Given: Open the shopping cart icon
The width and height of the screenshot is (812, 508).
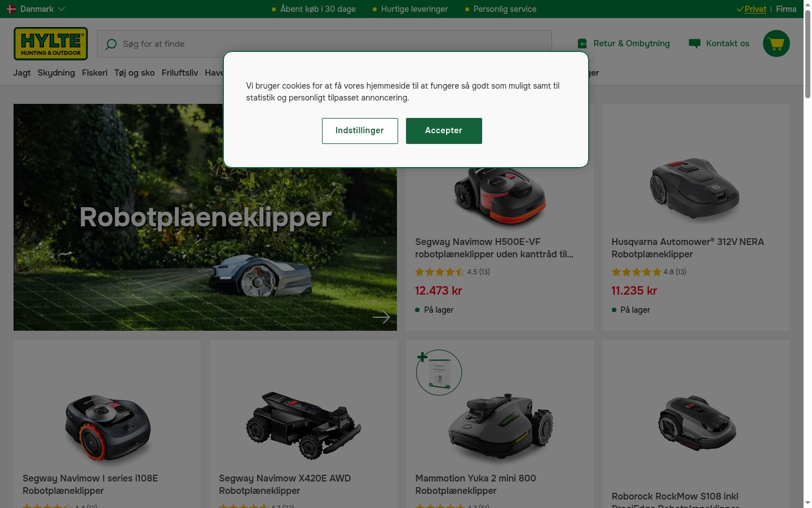Looking at the screenshot, I should [776, 43].
